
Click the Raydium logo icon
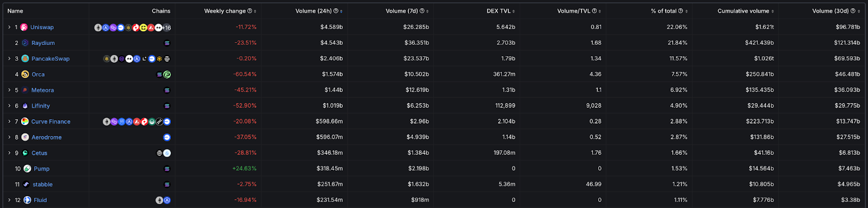coord(25,43)
